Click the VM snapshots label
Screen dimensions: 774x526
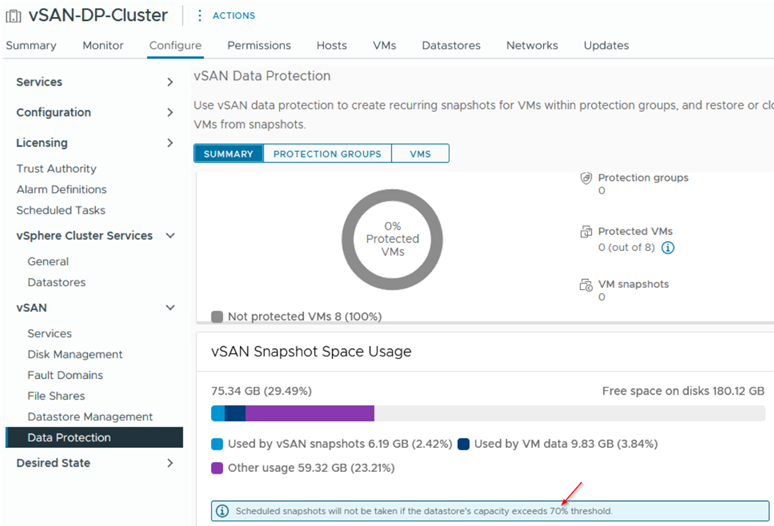click(633, 284)
